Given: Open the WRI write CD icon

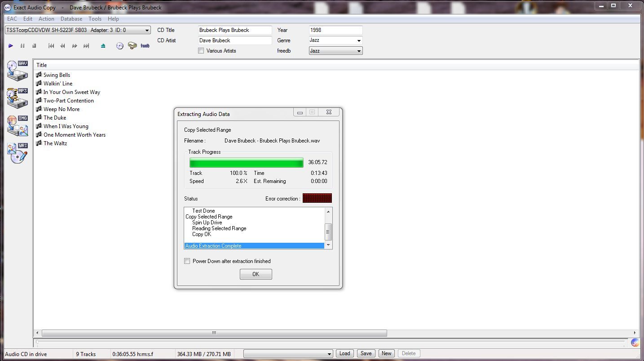Looking at the screenshot, I should click(x=18, y=153).
